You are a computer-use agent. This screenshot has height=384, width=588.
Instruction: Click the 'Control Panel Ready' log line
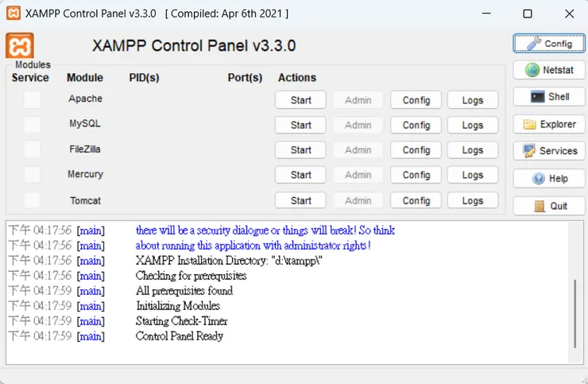(180, 336)
